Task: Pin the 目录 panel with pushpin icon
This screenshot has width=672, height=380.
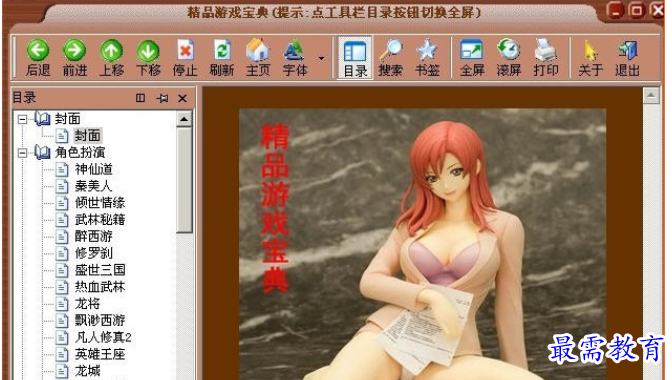Action: [162, 98]
